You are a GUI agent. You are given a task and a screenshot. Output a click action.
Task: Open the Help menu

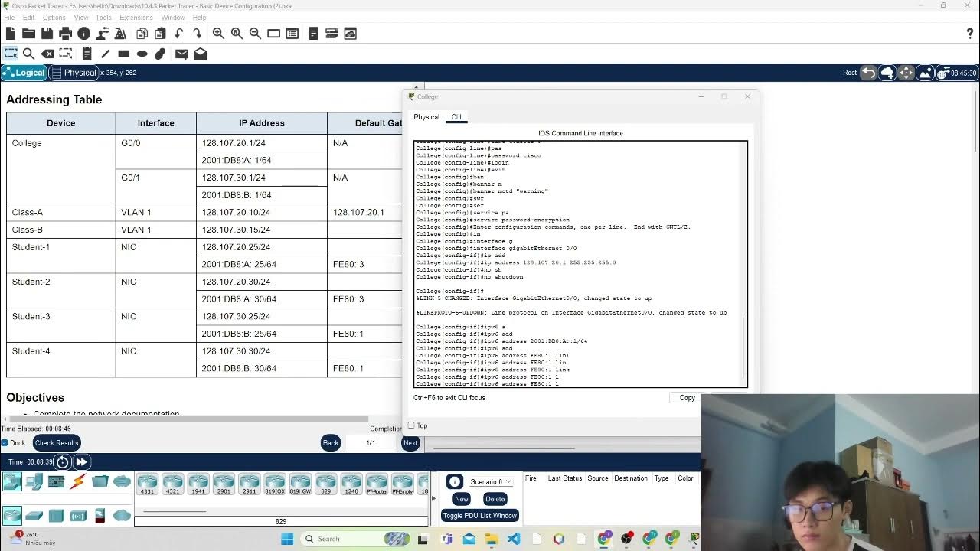pyautogui.click(x=199, y=18)
